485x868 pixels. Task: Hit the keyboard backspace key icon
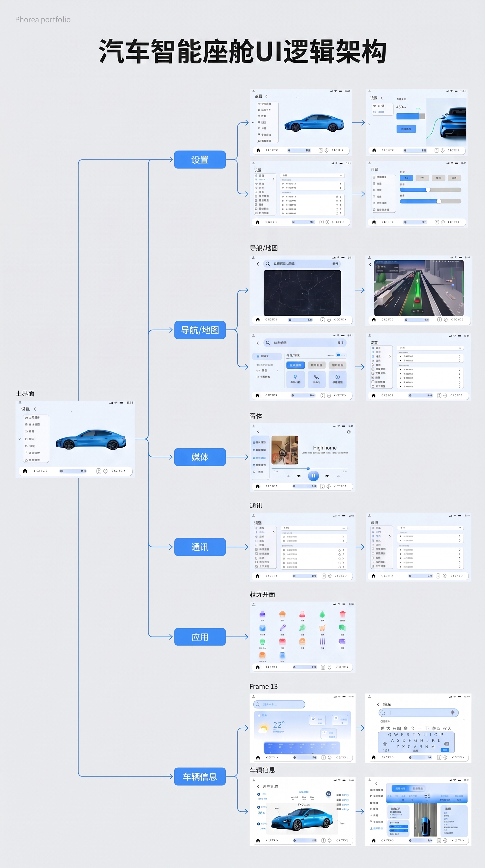click(446, 744)
